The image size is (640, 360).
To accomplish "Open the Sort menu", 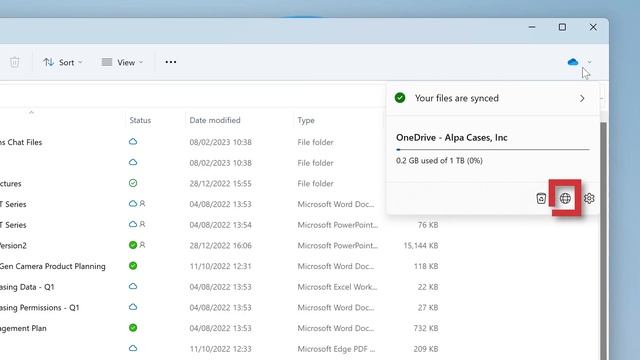I will coord(63,62).
